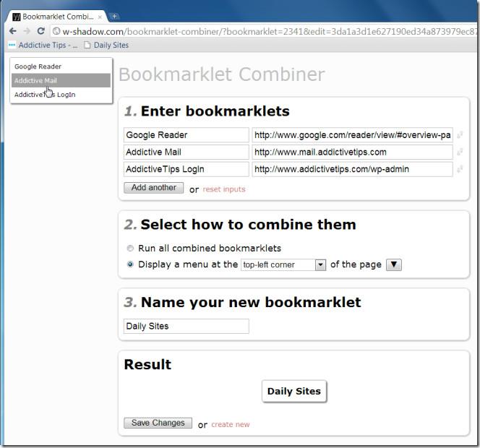480x448 pixels.
Task: Select Run all combined bookmarklets option
Action: point(130,248)
